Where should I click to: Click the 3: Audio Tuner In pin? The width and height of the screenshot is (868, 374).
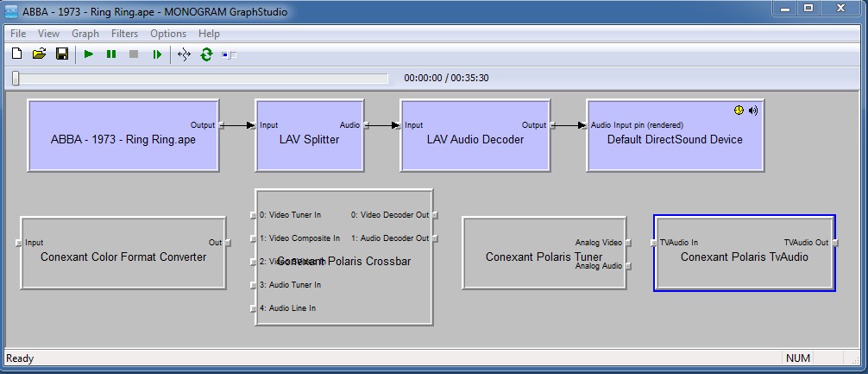[253, 285]
